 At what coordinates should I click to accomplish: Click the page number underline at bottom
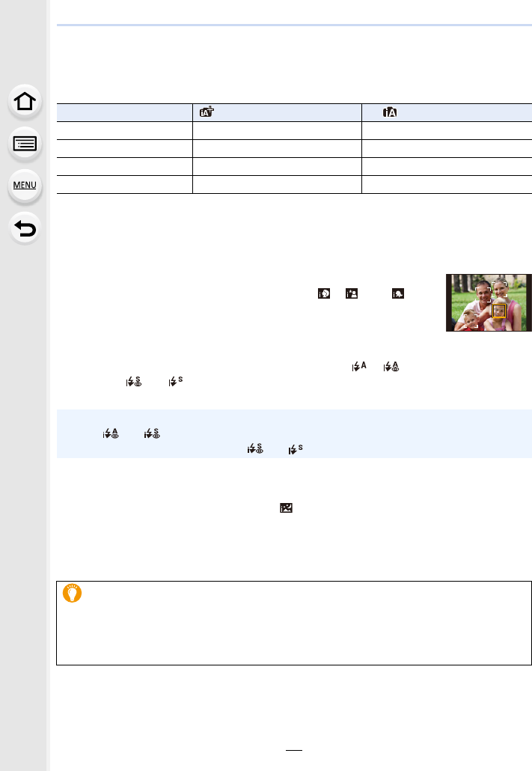click(294, 750)
